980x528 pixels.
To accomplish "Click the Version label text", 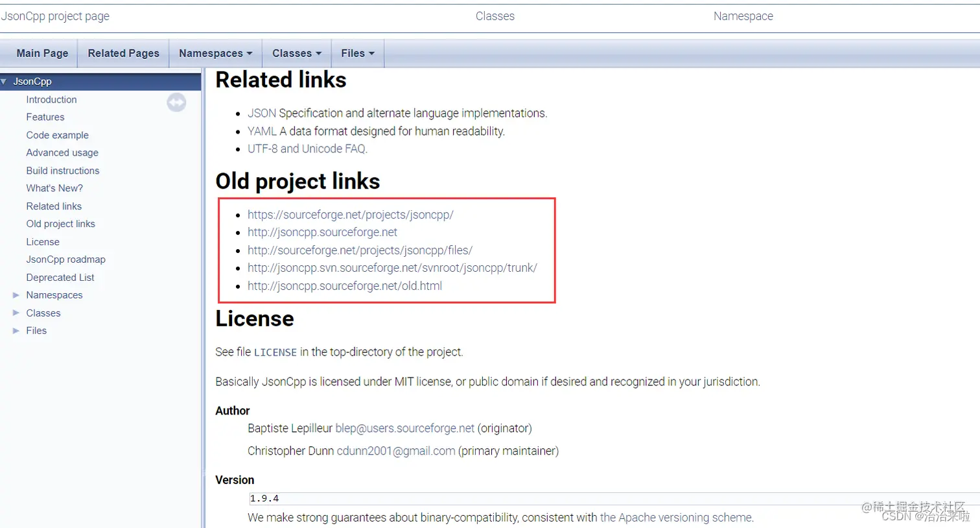I will tap(235, 481).
